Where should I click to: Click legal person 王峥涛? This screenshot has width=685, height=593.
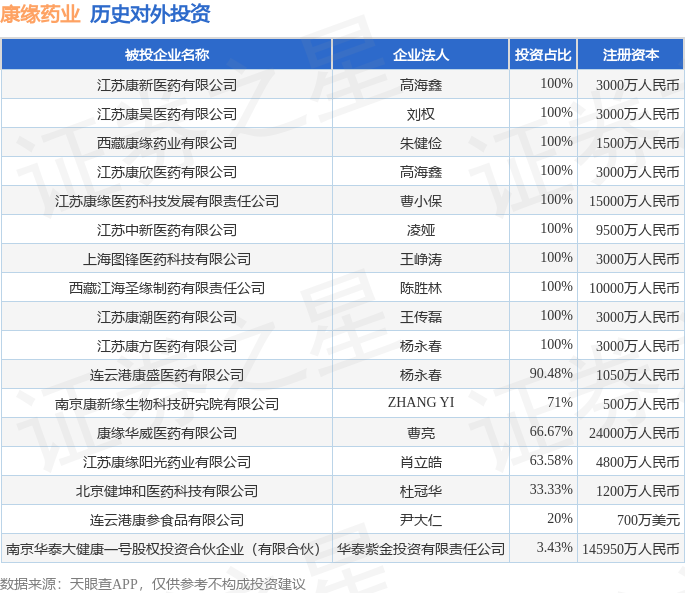421,259
